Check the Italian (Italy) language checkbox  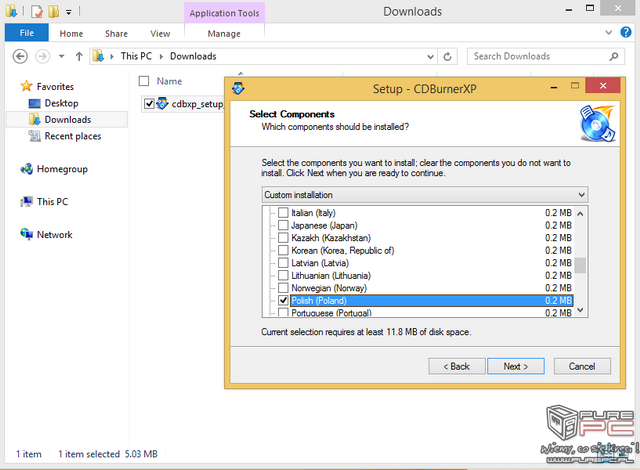pyautogui.click(x=283, y=213)
